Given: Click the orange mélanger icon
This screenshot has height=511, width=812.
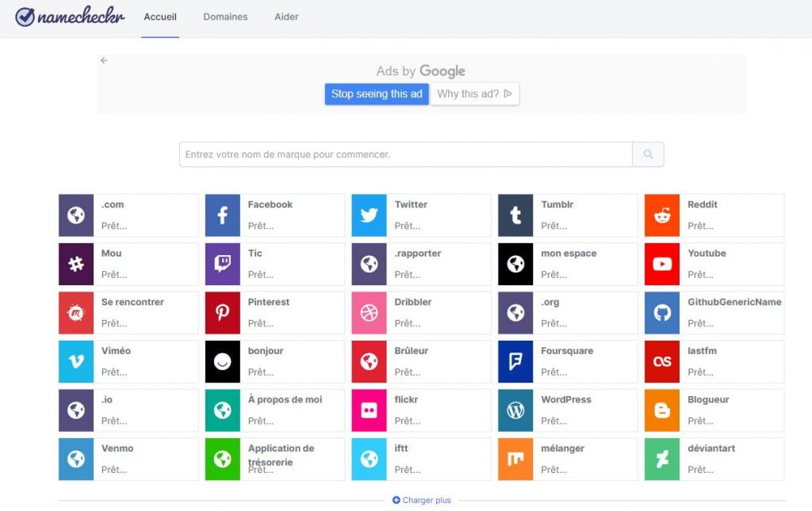Looking at the screenshot, I should click(x=515, y=460).
